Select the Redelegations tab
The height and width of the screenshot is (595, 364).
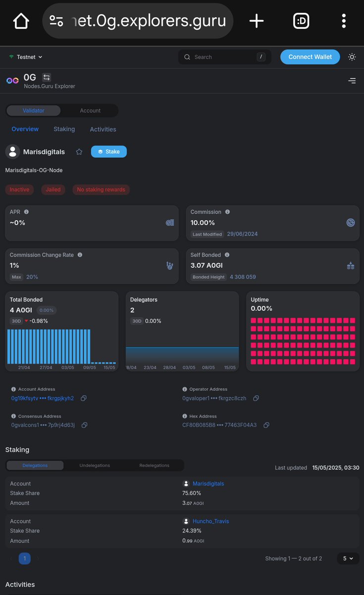[x=154, y=465]
